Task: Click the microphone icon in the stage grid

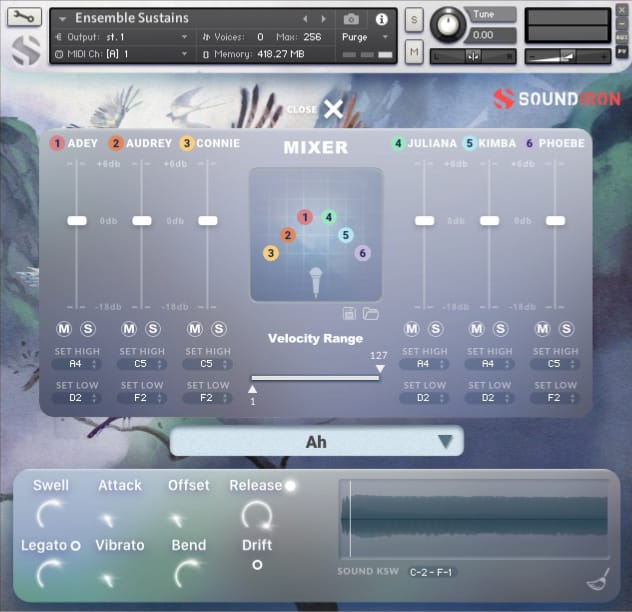Action: (315, 281)
